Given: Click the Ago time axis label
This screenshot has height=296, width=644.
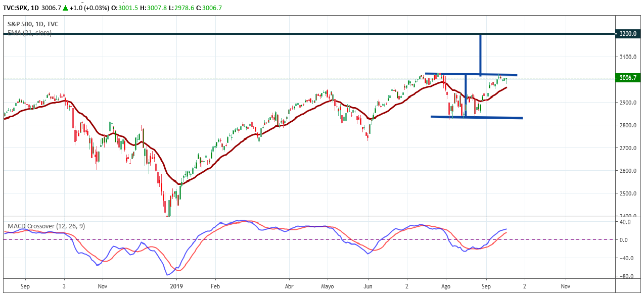Looking at the screenshot, I should 446,286.
